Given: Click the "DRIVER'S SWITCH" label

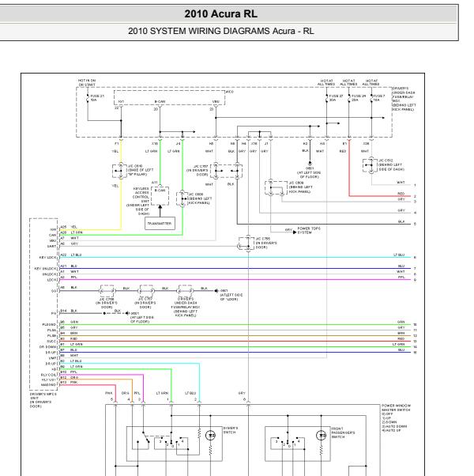Looking at the screenshot, I should tap(231, 430).
